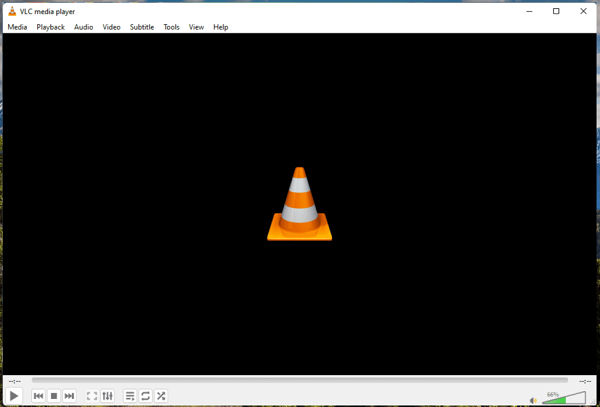Open the Playback menu

pos(51,27)
